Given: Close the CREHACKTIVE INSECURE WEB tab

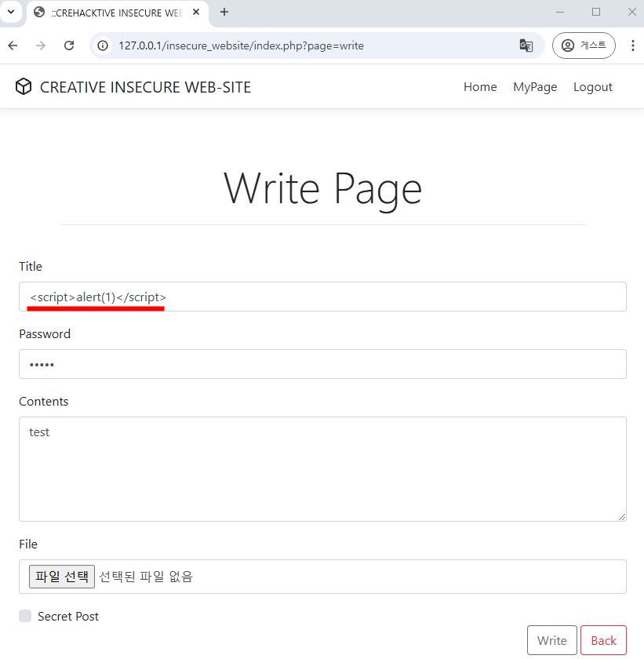Looking at the screenshot, I should [196, 13].
